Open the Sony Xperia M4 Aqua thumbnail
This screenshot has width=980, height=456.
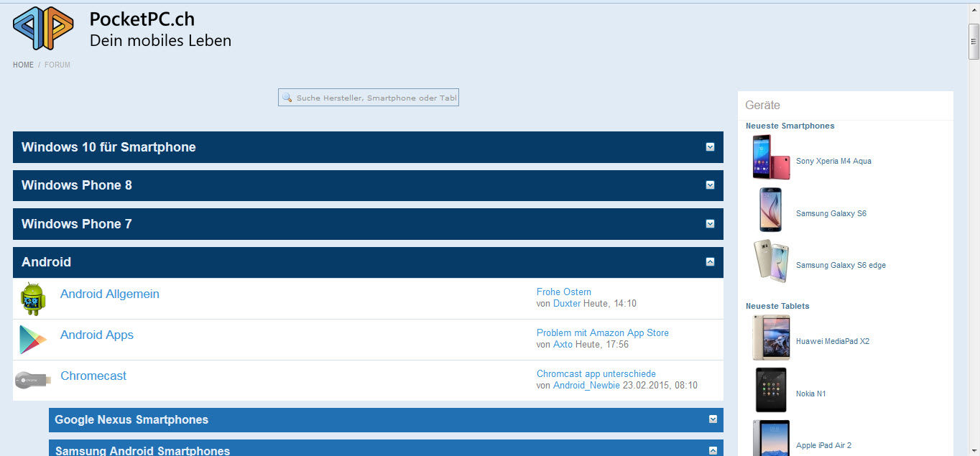(771, 157)
